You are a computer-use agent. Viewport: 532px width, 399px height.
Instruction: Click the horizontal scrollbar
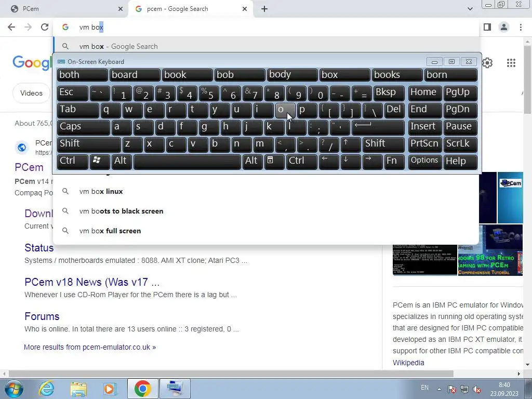tap(231, 374)
